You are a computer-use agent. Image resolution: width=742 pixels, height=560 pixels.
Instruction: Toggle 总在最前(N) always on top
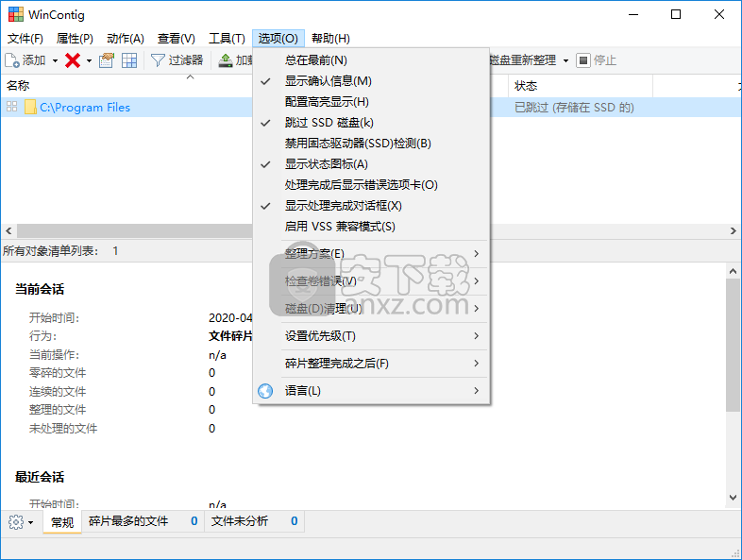tap(372, 60)
